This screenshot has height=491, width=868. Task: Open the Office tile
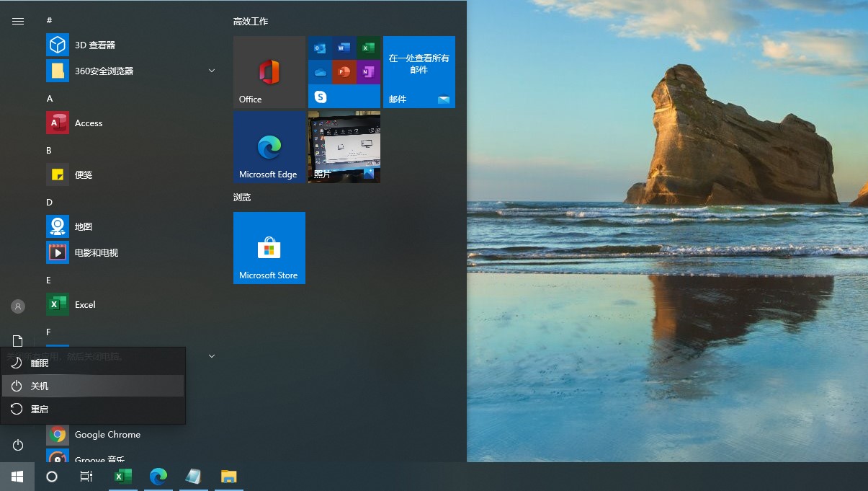(x=269, y=72)
